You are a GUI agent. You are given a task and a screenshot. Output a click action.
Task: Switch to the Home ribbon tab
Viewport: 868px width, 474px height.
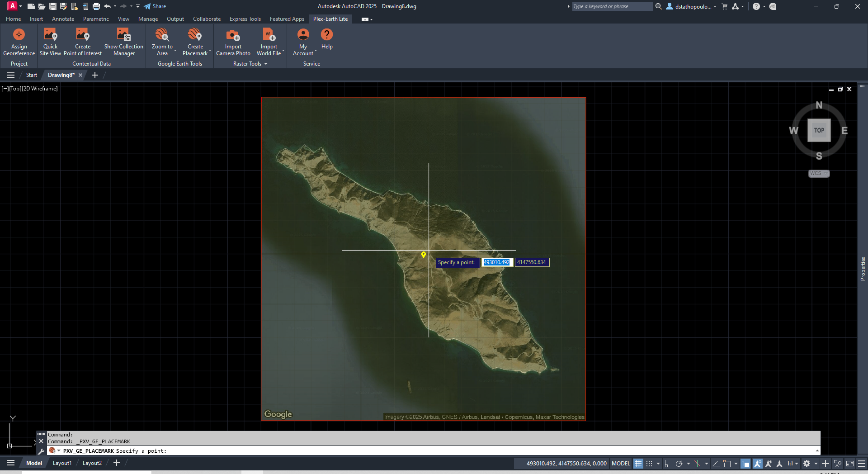[x=13, y=19]
